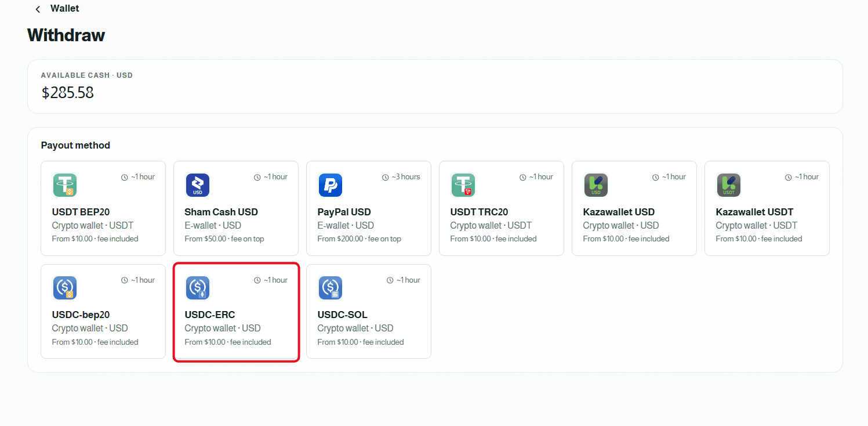This screenshot has height=426, width=868.
Task: Choose USDC-ERC payout title
Action: (x=210, y=315)
